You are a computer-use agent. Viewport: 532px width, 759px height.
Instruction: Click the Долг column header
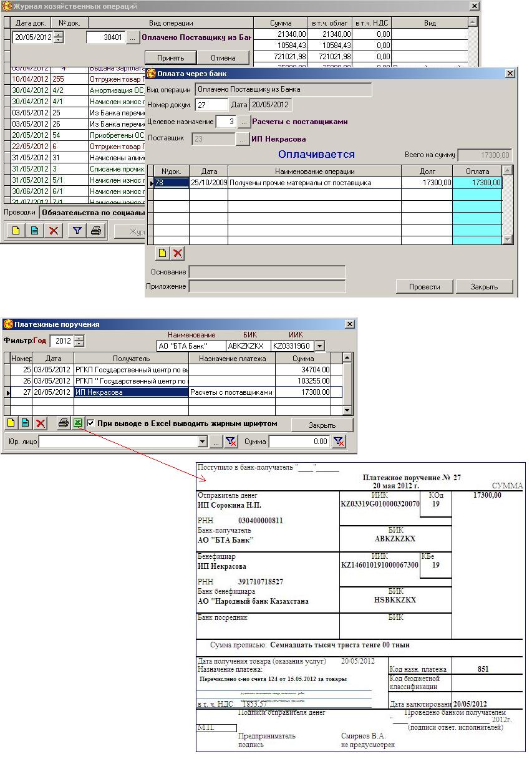point(427,171)
